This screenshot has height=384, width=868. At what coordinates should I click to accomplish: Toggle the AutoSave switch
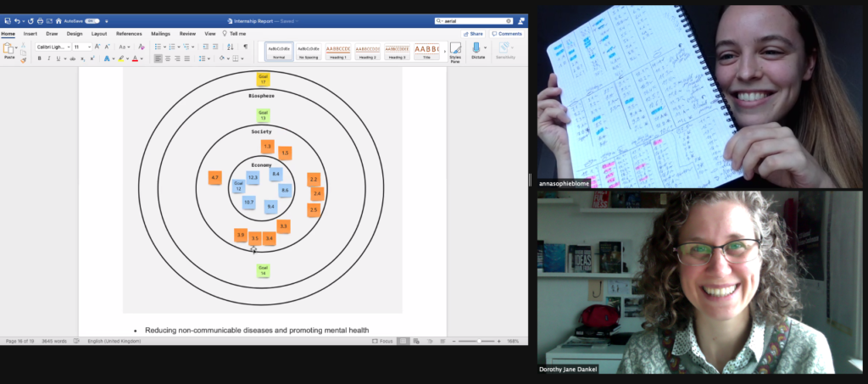(92, 21)
